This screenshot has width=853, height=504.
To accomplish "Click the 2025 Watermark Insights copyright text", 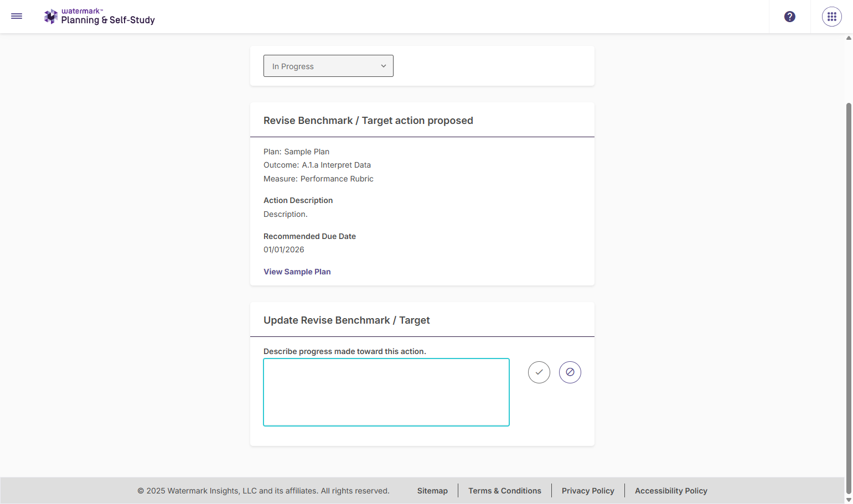I will pyautogui.click(x=263, y=491).
